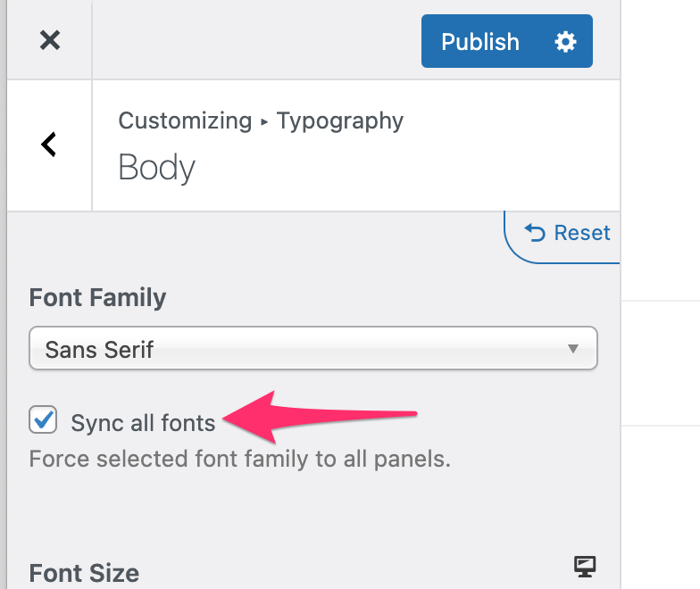Click the dropdown triangle in Font Family selector
Viewport: 700px width, 589px height.
(573, 348)
